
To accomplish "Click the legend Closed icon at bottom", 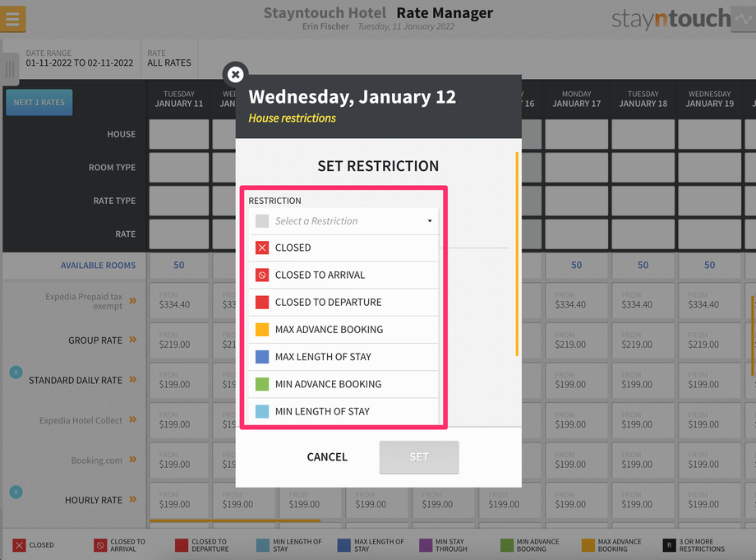I will [x=19, y=545].
